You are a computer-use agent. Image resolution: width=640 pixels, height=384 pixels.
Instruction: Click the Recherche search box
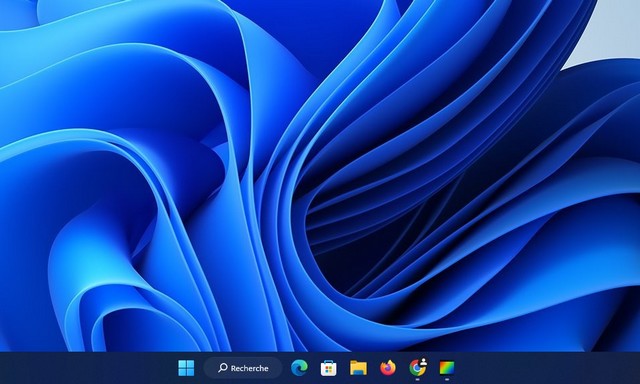click(243, 368)
